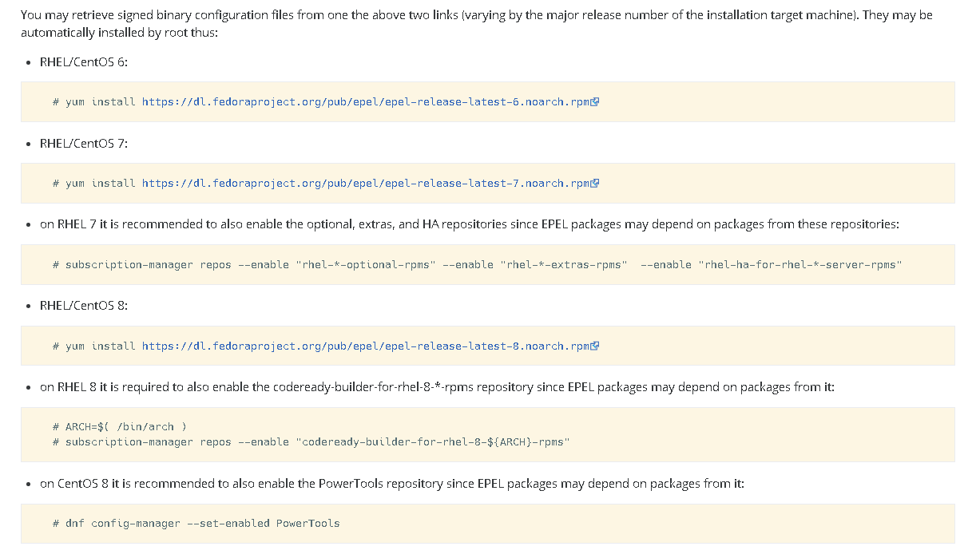The image size is (980, 558).
Task: Click external-link icon after epel-release-latest-8 URL
Action: 595,346
